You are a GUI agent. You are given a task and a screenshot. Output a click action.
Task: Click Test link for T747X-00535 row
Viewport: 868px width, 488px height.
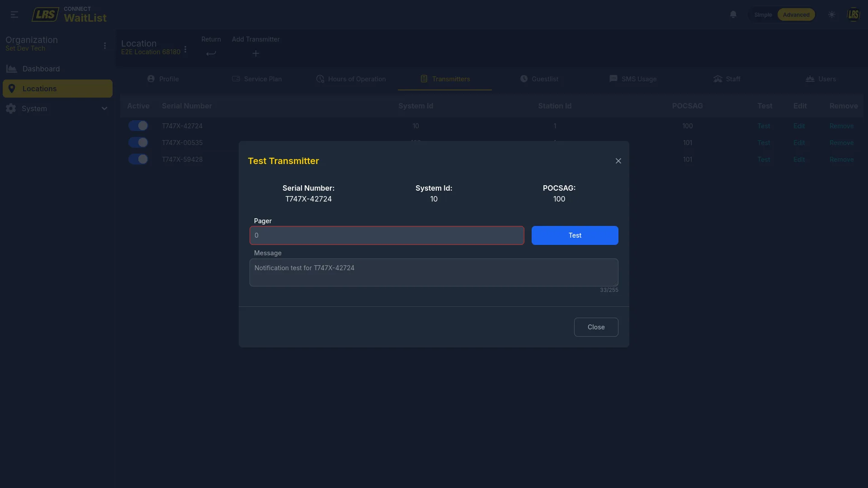(x=764, y=143)
